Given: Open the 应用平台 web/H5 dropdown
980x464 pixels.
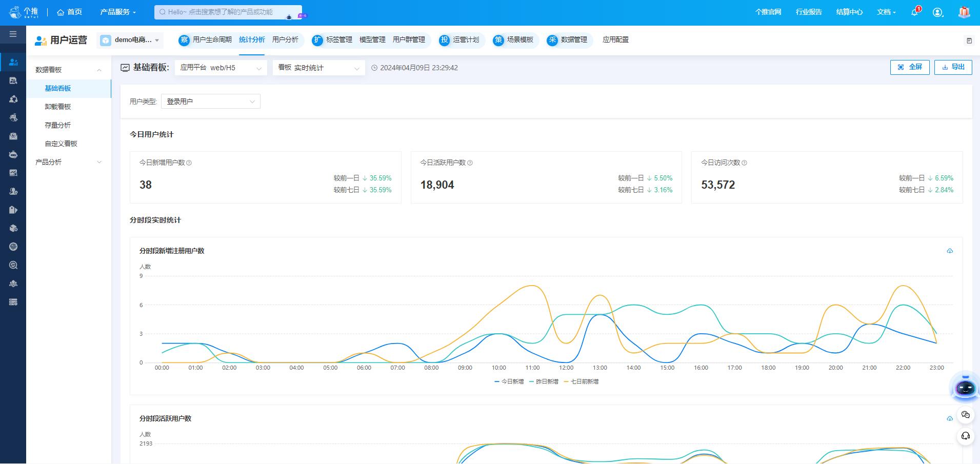Looking at the screenshot, I should [x=221, y=68].
